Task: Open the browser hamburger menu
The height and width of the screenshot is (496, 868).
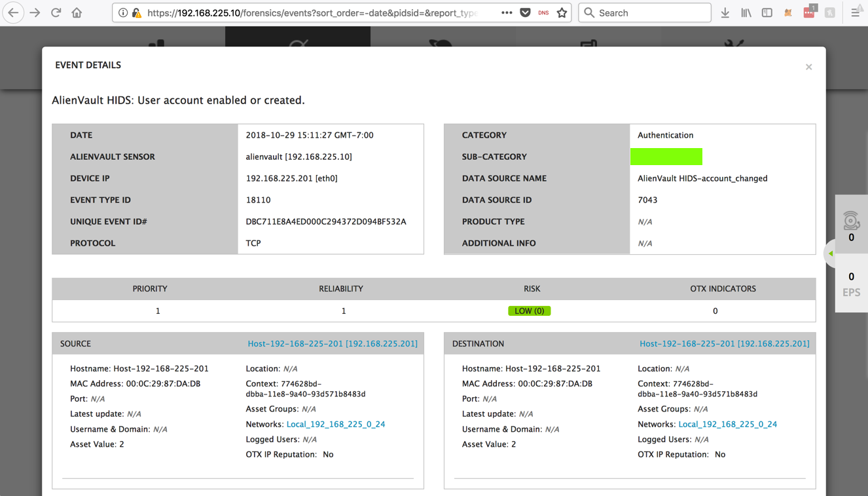Action: (856, 12)
